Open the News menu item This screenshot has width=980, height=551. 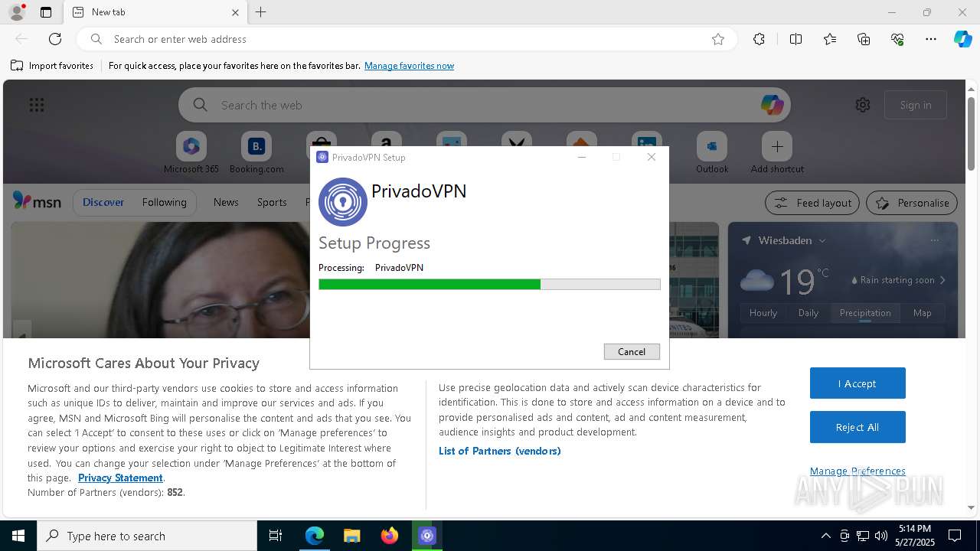coord(226,202)
